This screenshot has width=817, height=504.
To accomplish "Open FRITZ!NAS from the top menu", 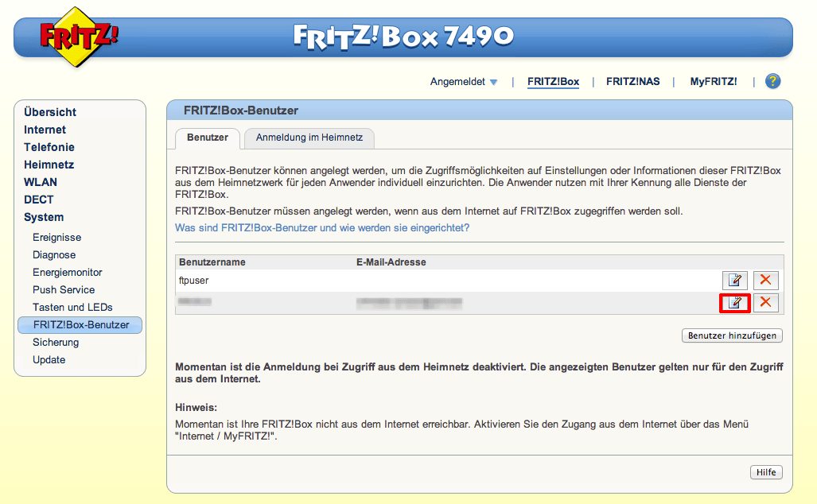I will click(633, 82).
